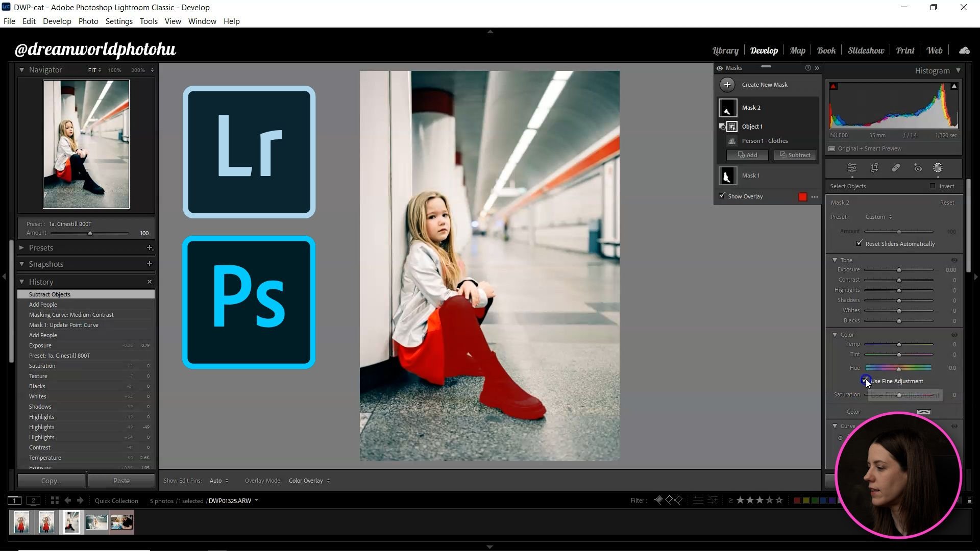
Task: Expand the Presets panel
Action: coord(21,248)
